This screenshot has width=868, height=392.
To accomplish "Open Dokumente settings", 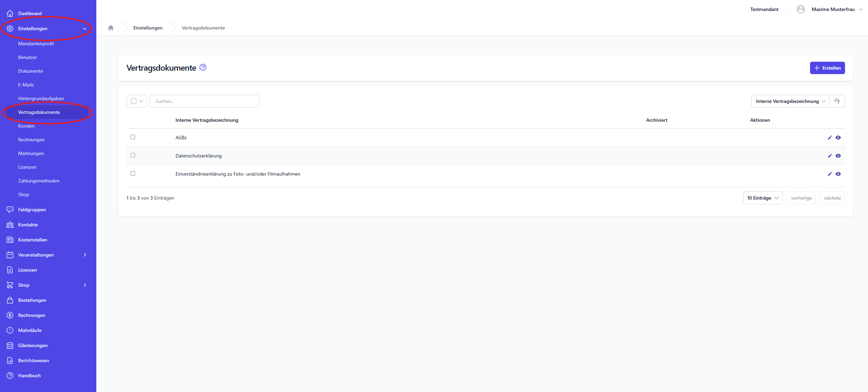I will (x=31, y=71).
